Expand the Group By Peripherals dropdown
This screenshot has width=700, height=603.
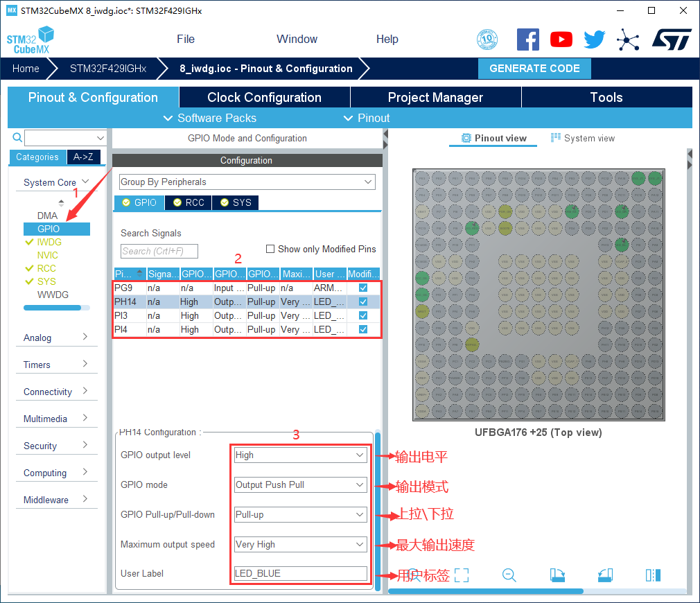247,182
